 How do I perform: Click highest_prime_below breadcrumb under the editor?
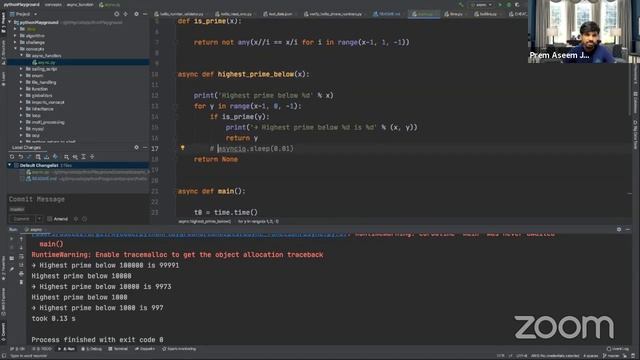(x=204, y=221)
